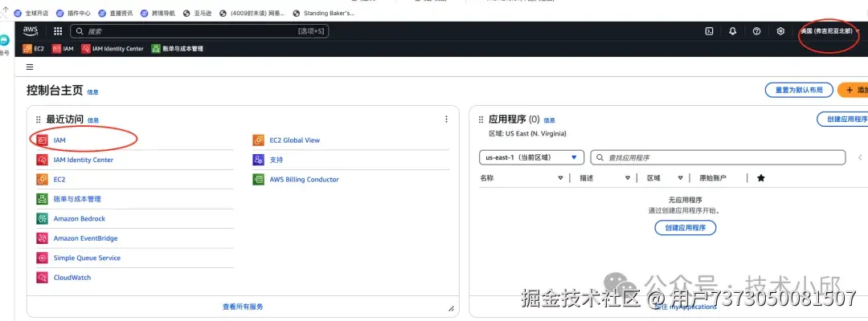Click the star favorites column header
The height and width of the screenshot is (321, 868).
[760, 178]
